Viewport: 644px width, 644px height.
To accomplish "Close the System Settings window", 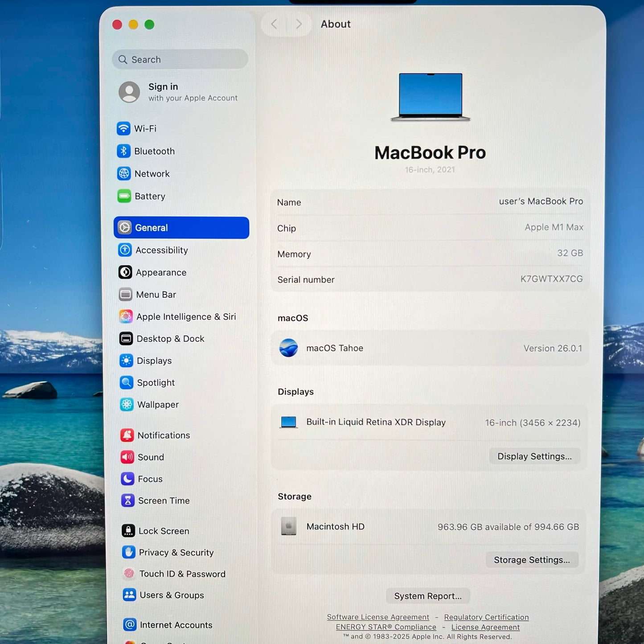I will point(117,25).
